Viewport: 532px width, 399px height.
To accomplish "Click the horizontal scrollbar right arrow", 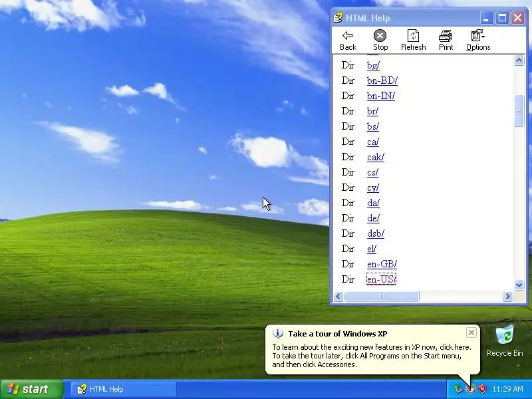I will [x=507, y=296].
